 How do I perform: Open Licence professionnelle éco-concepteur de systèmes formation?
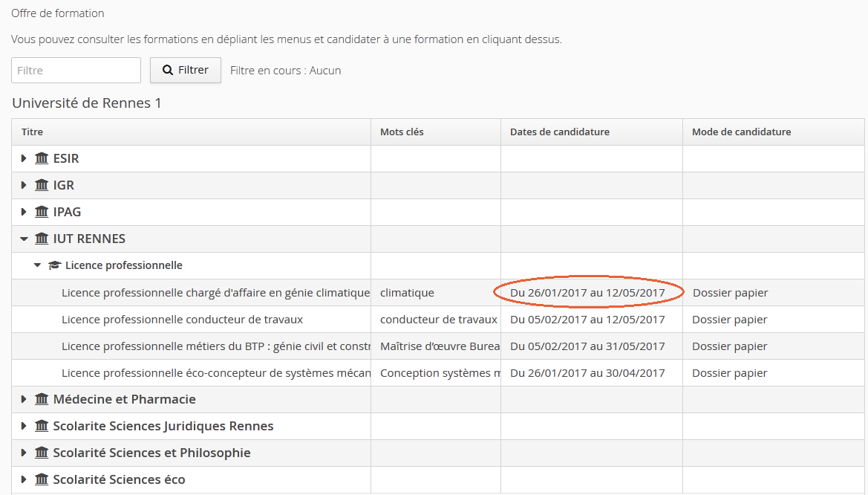pos(216,373)
